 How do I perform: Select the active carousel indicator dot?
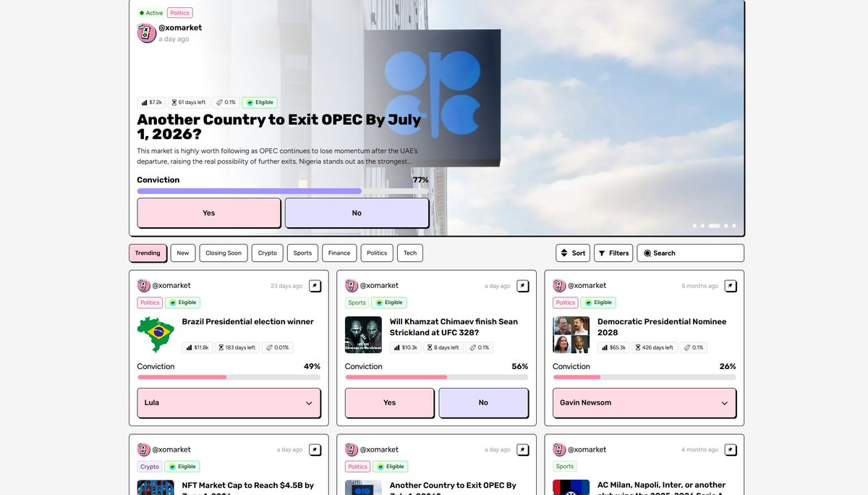click(x=714, y=226)
